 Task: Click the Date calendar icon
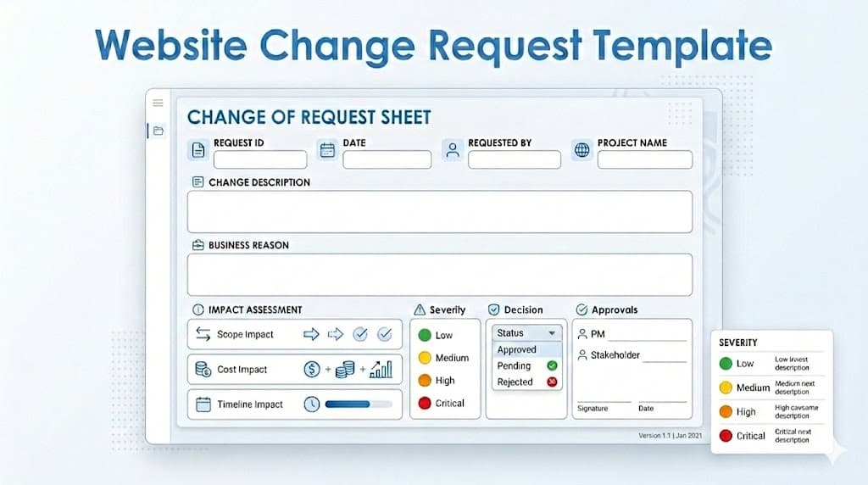(327, 150)
